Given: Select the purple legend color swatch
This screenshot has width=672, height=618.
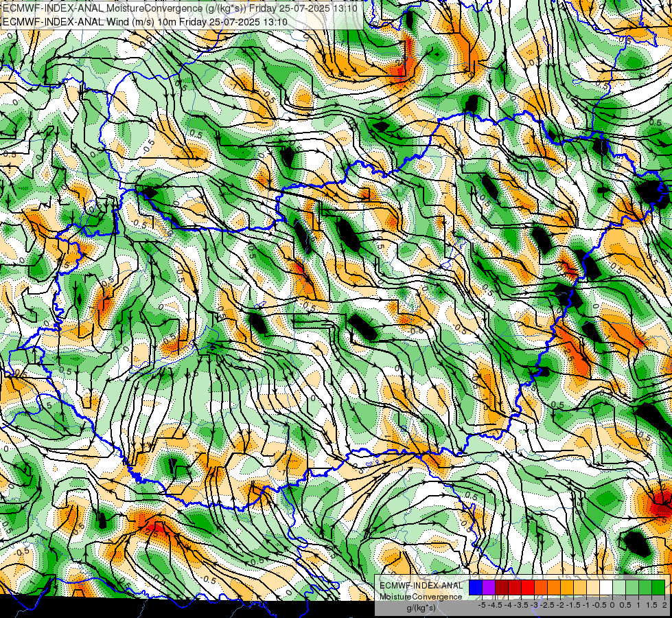Looking at the screenshot, I should tap(489, 588).
